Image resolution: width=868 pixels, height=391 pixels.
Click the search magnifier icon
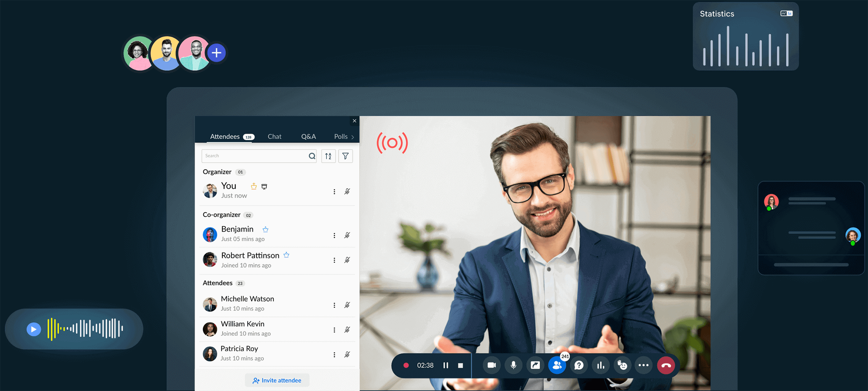[x=312, y=156]
